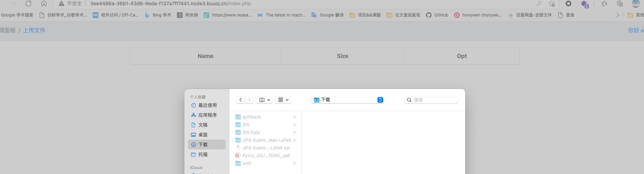The width and height of the screenshot is (644, 174).
Task: Click the Name column header
Action: coord(205,56)
